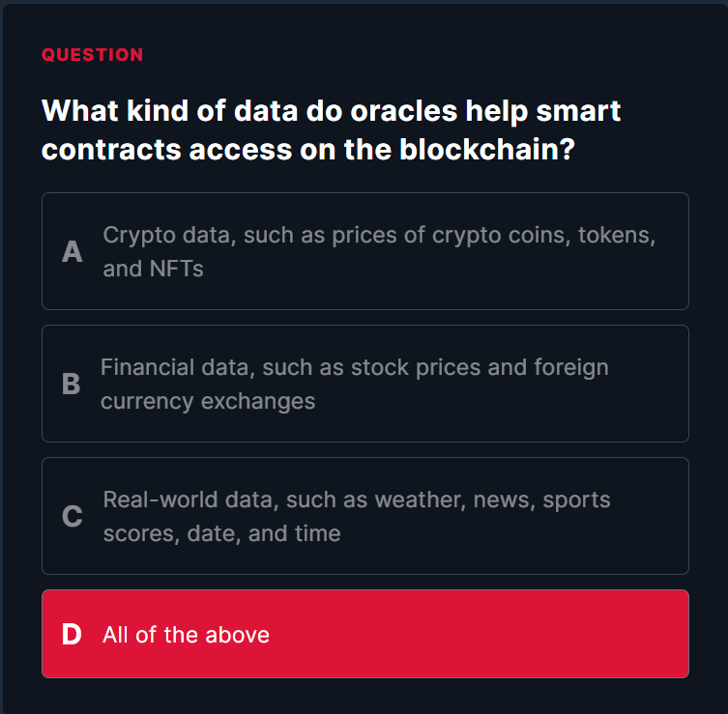The image size is (728, 714).
Task: Click 'scores, date, and time' in option C
Action: click(x=221, y=533)
